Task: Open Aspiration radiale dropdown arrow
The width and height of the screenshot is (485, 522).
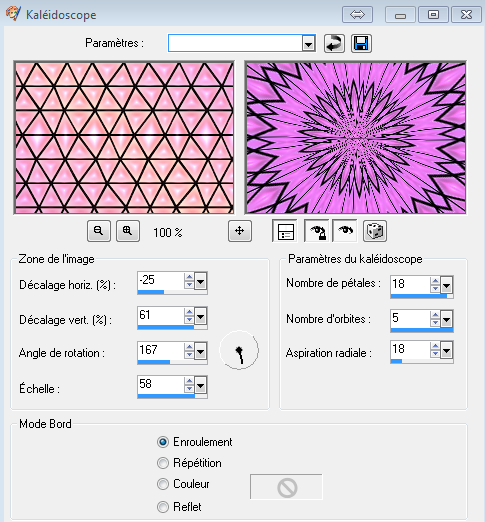Action: 446,351
